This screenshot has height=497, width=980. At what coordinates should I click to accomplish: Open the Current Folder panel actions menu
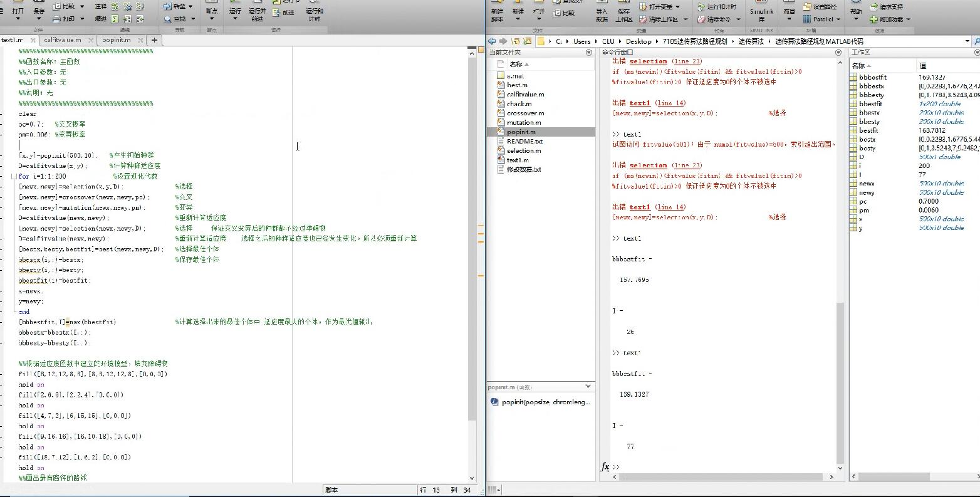588,53
